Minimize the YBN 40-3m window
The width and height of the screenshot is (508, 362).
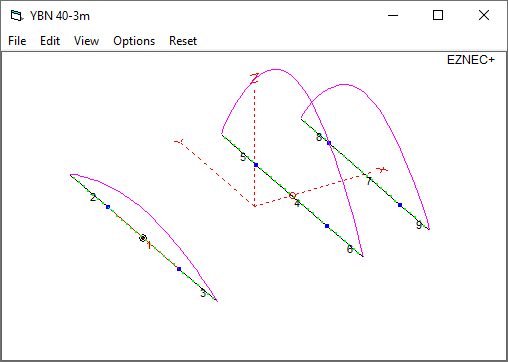pyautogui.click(x=393, y=15)
